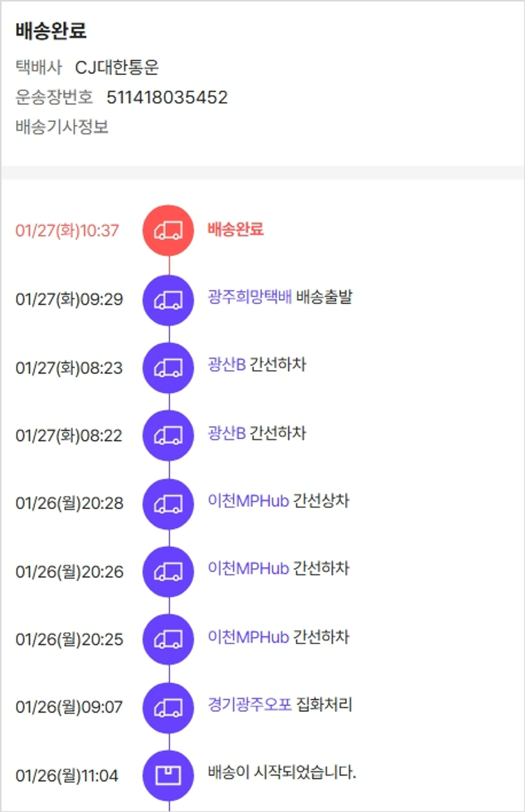The height and width of the screenshot is (812, 525).
Task: Click the 01/26(월)11:04 timestamp
Action: point(67,776)
